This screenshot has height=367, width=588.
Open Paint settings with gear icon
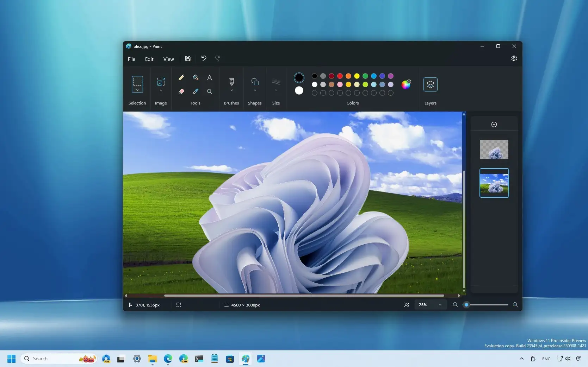[514, 59]
